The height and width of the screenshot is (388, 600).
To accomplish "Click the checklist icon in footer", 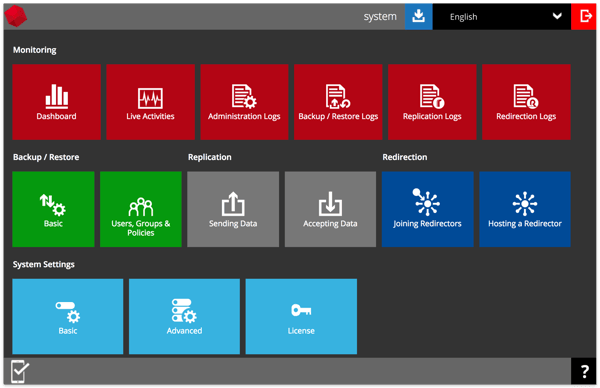I will point(20,371).
